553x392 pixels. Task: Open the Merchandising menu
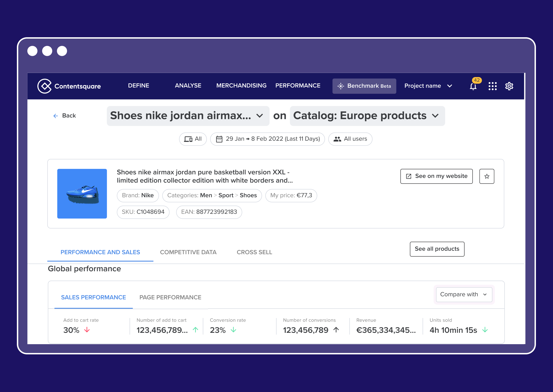pyautogui.click(x=241, y=86)
